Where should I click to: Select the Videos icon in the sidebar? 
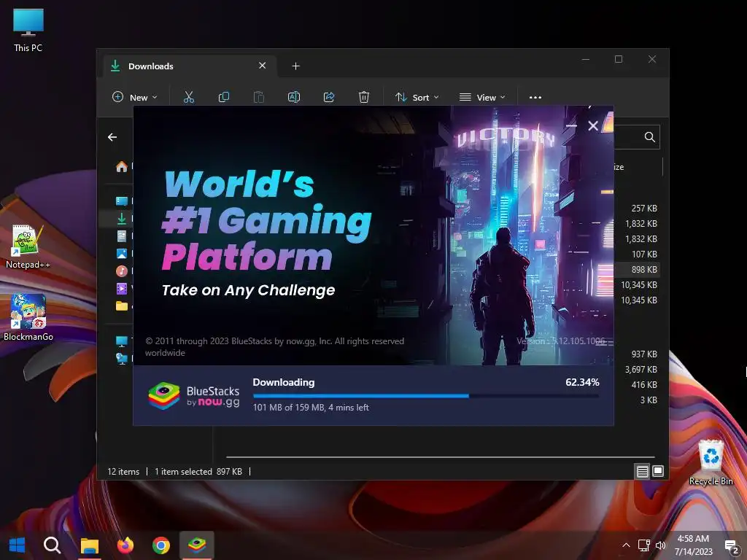tap(122, 288)
